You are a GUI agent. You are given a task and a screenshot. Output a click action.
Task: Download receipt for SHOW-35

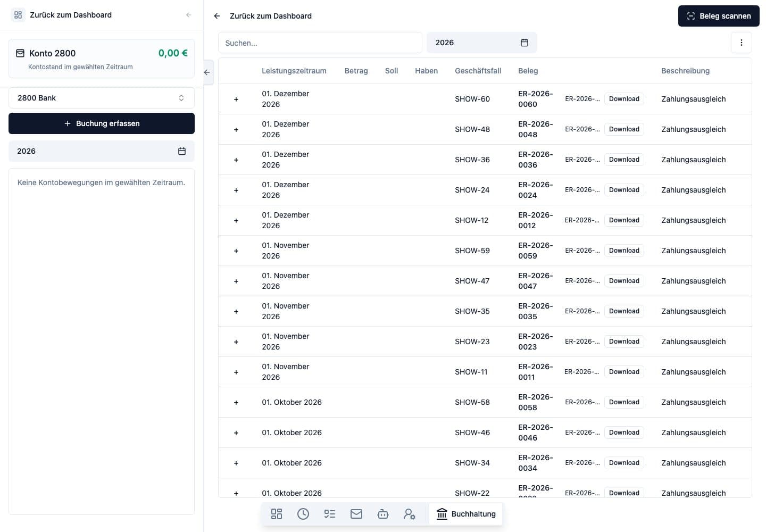[x=624, y=311]
